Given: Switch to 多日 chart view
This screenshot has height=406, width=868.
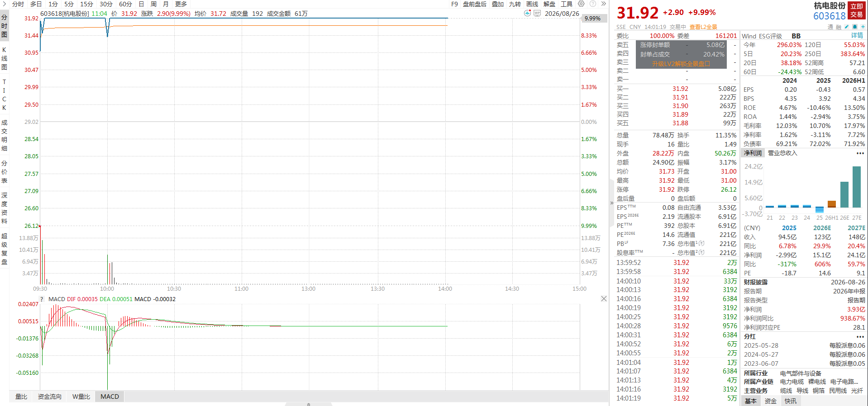Looking at the screenshot, I should point(36,4).
